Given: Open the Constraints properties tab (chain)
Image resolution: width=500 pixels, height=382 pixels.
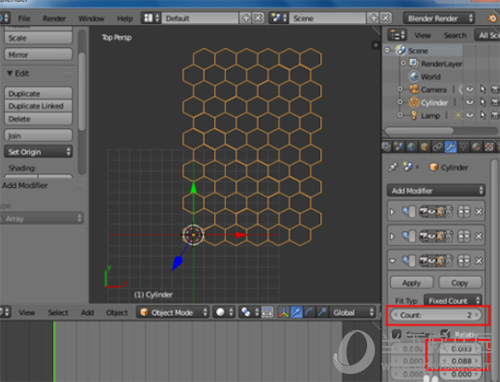Looking at the screenshot, I should [x=437, y=147].
